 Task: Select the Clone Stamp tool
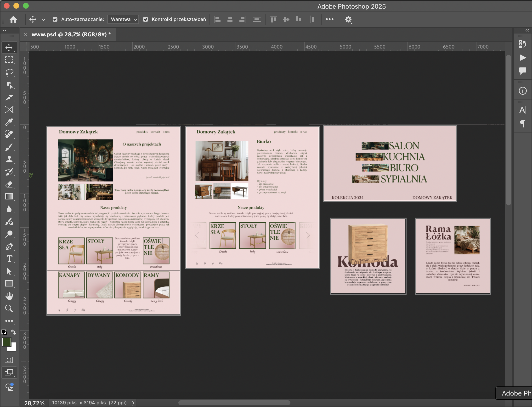pos(9,159)
